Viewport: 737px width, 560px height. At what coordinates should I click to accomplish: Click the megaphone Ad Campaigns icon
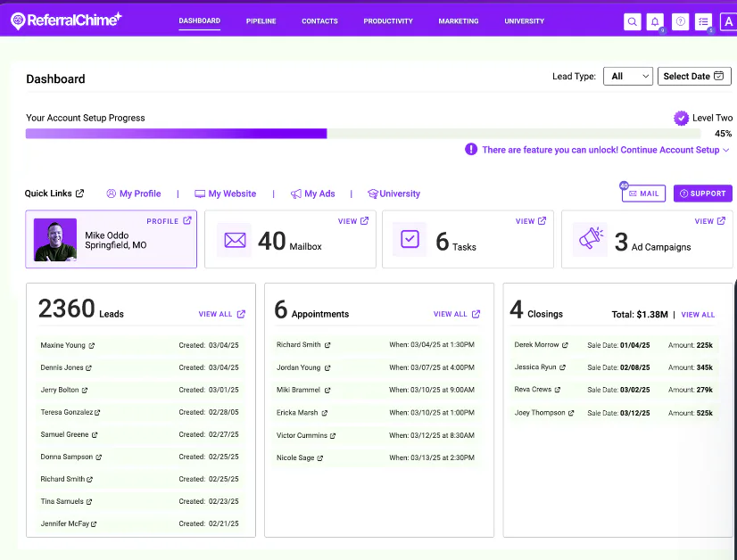[591, 239]
